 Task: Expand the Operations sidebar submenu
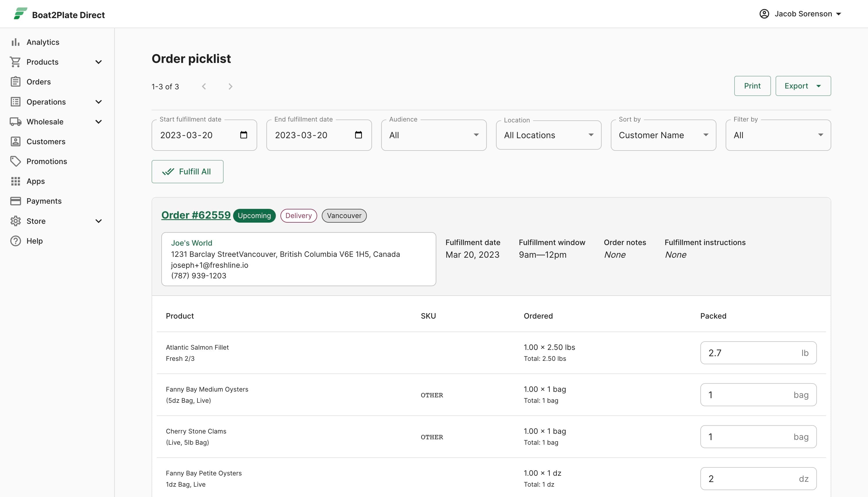(98, 102)
